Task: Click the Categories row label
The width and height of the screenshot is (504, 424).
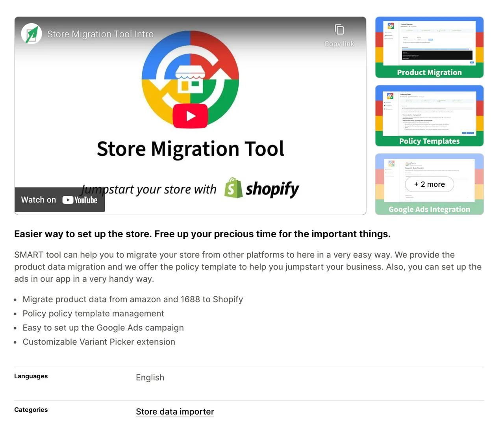Action: coord(31,409)
